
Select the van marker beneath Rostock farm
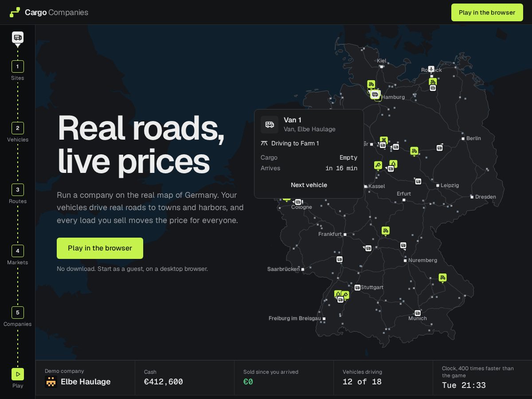coord(433,88)
